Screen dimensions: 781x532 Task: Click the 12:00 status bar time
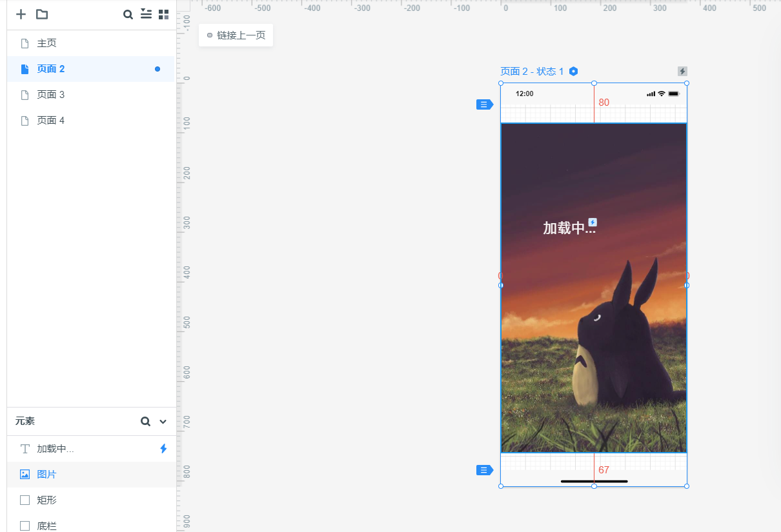pos(525,94)
